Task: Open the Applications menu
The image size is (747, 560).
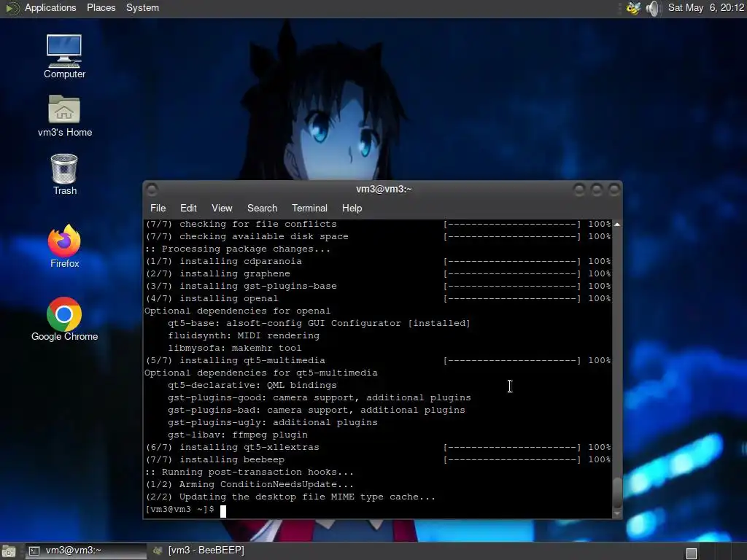Action: point(50,7)
